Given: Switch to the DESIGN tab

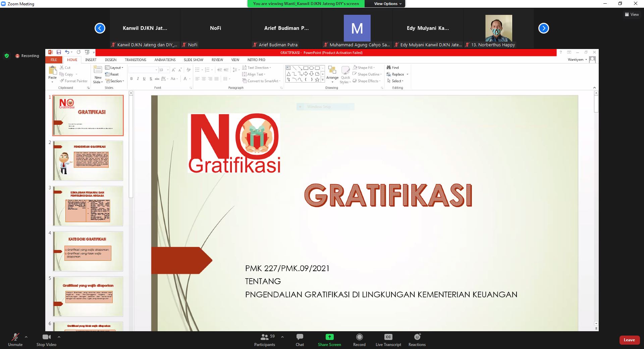Looking at the screenshot, I should (x=111, y=60).
